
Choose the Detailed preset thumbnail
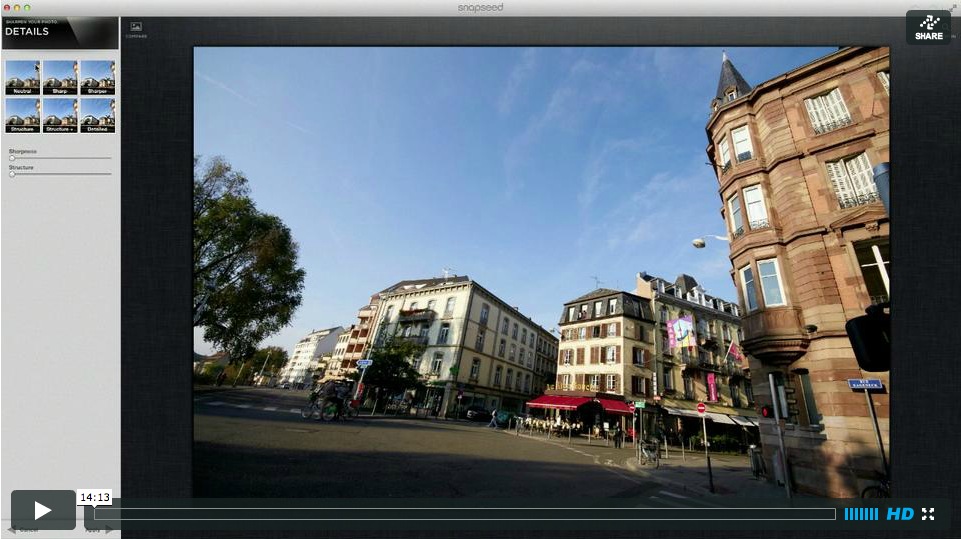[x=97, y=115]
